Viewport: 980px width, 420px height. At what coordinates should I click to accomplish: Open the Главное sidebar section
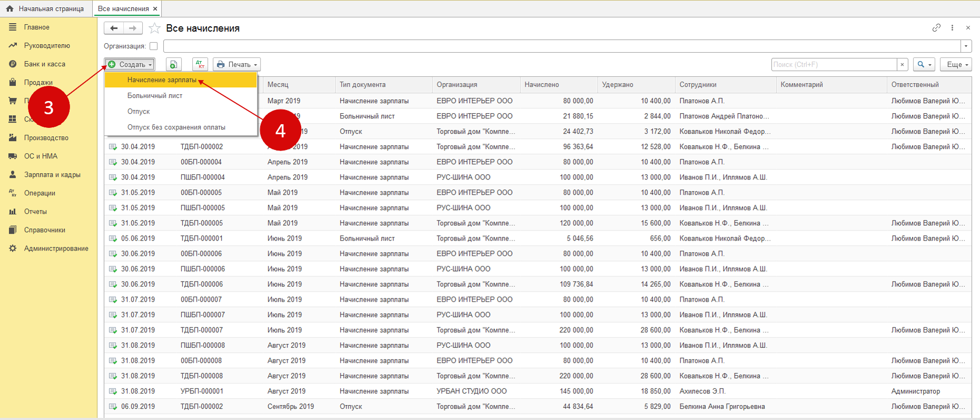tap(37, 27)
